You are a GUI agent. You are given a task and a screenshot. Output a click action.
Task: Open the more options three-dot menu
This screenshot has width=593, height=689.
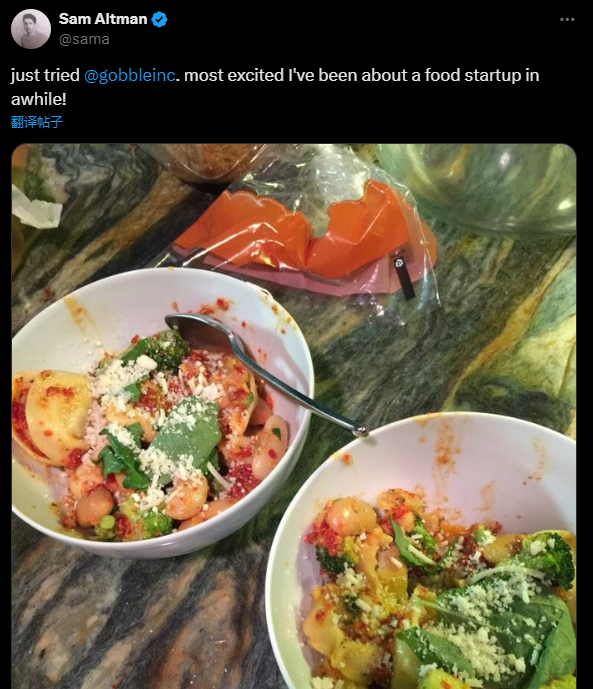567,19
